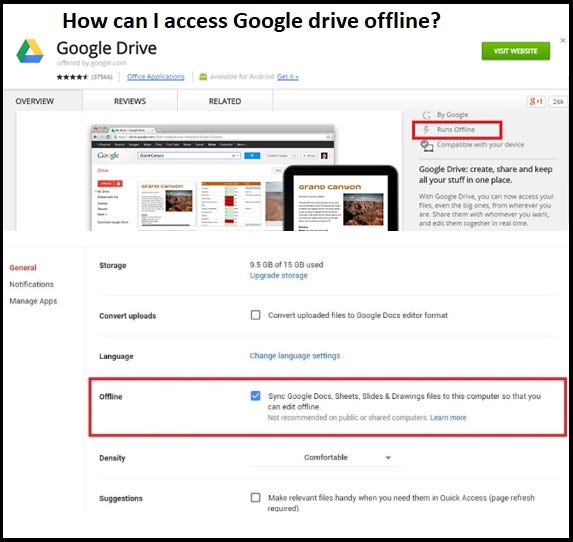The image size is (573, 542).
Task: Enable Convert uploaded files checkbox
Action: 255,315
